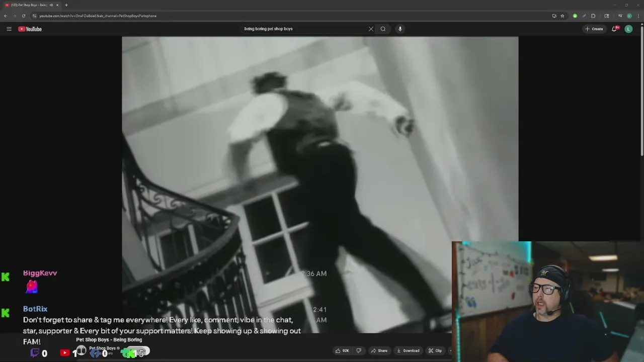Open the Chrome profile avatar
644x362 pixels.
pos(629,16)
